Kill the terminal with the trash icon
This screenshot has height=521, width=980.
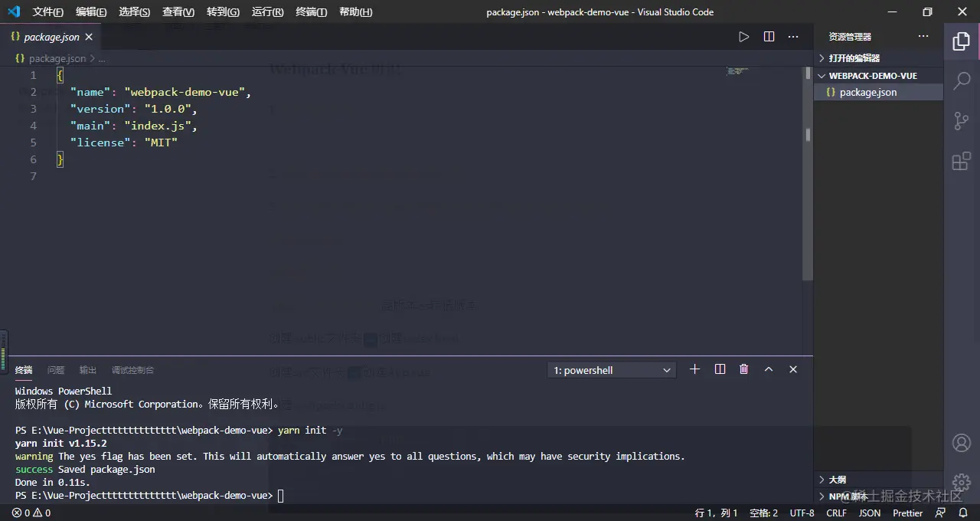[743, 369]
